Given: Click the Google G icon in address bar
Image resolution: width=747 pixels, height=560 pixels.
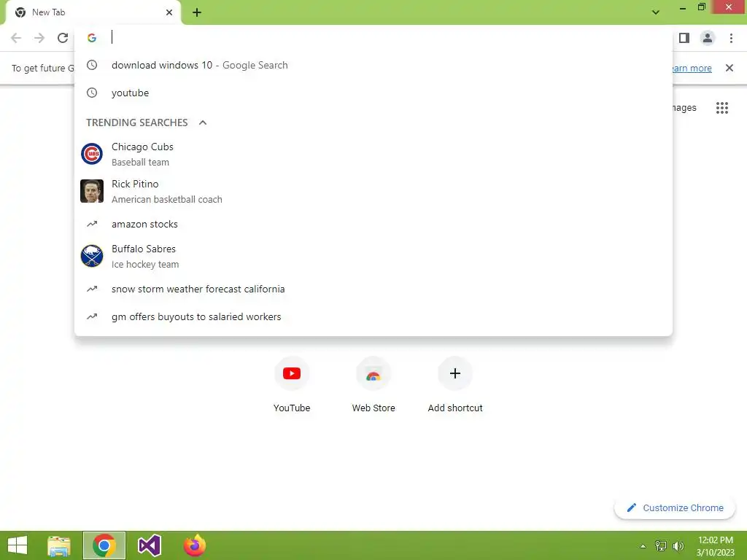Looking at the screenshot, I should [x=92, y=38].
